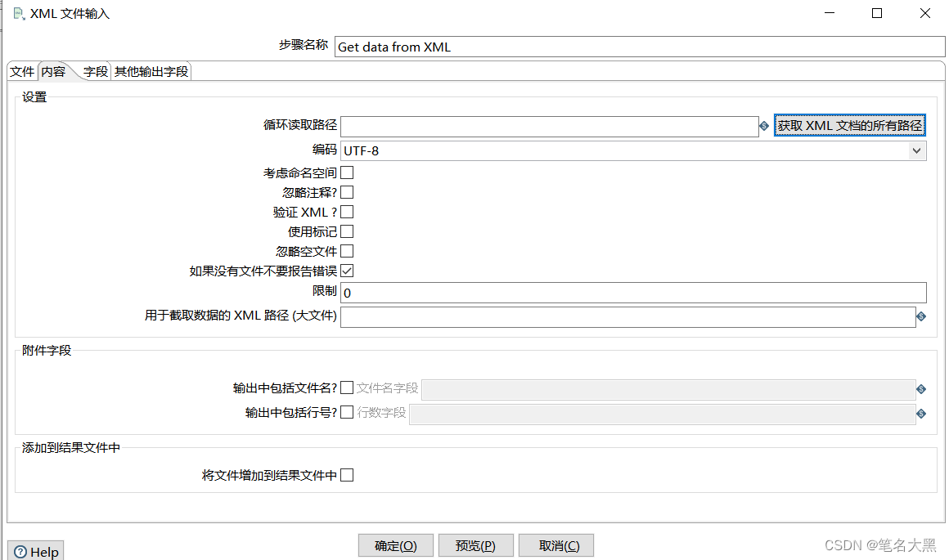Click the 获取 XML 文档的所有路径 button

click(x=849, y=125)
